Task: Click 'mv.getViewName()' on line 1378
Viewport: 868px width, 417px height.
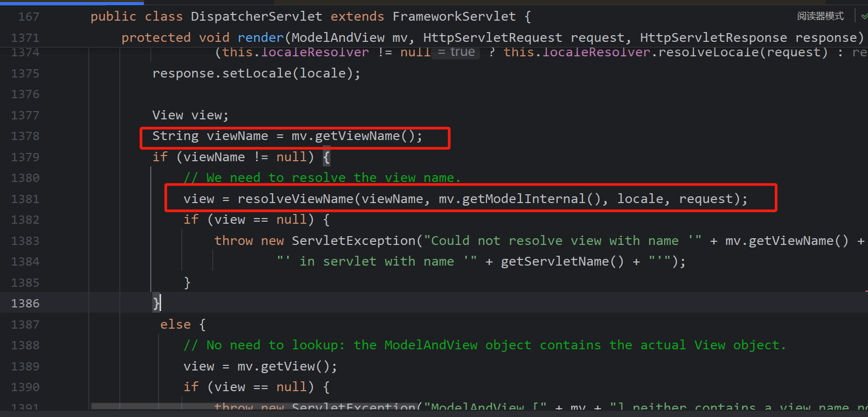Action: pyautogui.click(x=353, y=136)
